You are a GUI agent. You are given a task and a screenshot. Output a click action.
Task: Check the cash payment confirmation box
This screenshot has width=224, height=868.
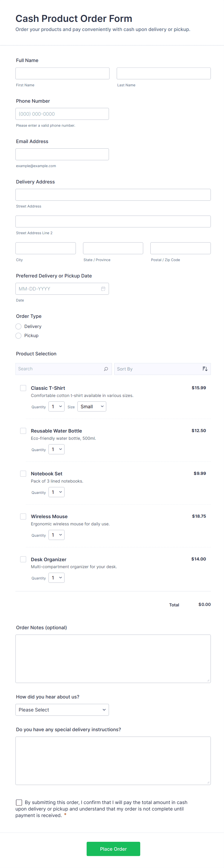(x=19, y=802)
